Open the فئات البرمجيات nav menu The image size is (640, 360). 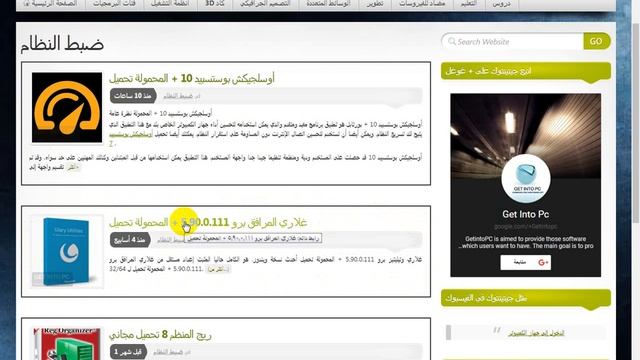point(114,4)
